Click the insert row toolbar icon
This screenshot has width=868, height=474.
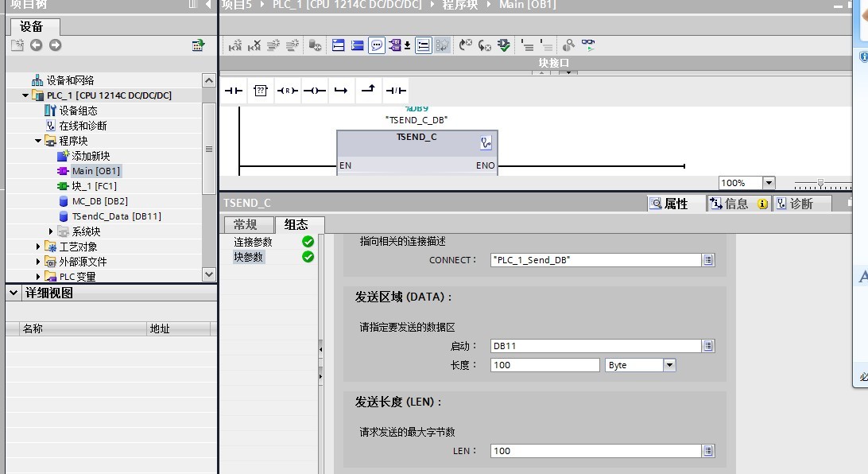coord(273,45)
